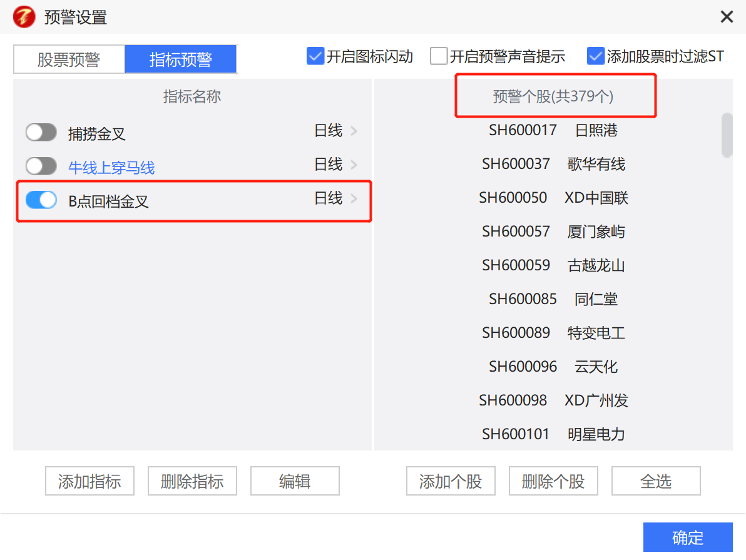Image resolution: width=746 pixels, height=560 pixels.
Task: Select stock row SH600017 日照港
Action: (x=553, y=130)
